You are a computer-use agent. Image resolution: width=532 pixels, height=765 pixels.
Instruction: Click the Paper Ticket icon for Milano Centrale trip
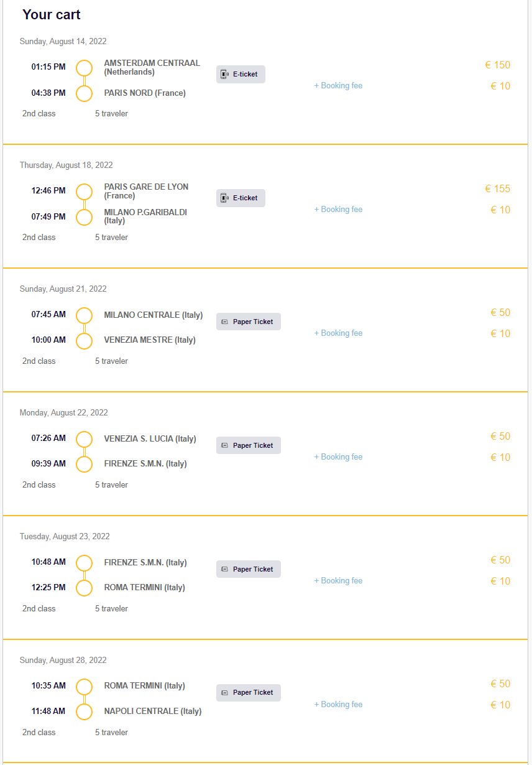pos(225,322)
